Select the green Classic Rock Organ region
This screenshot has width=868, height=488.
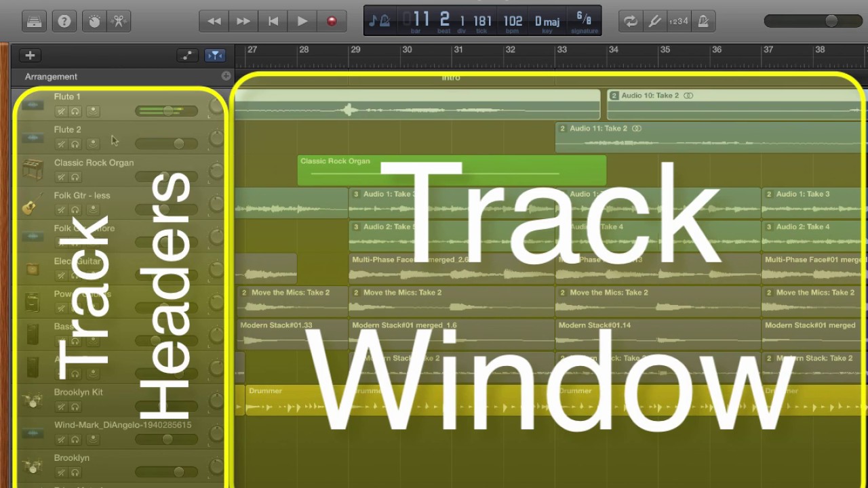[452, 170]
